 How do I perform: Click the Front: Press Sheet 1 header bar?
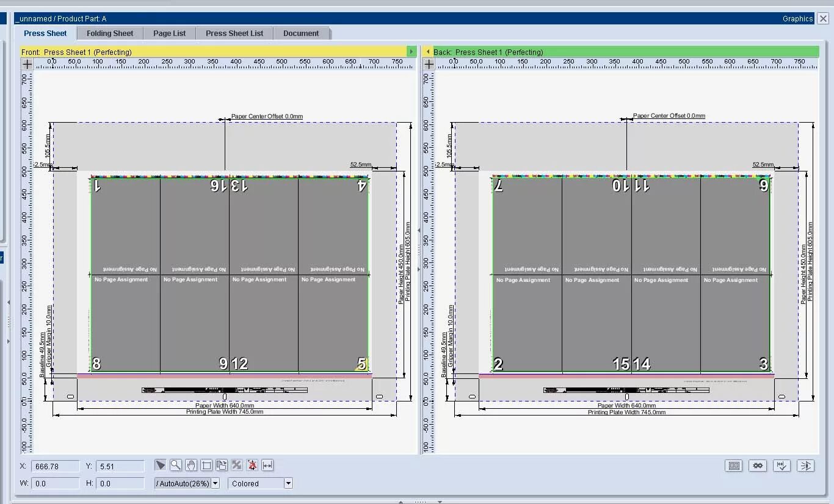[214, 52]
